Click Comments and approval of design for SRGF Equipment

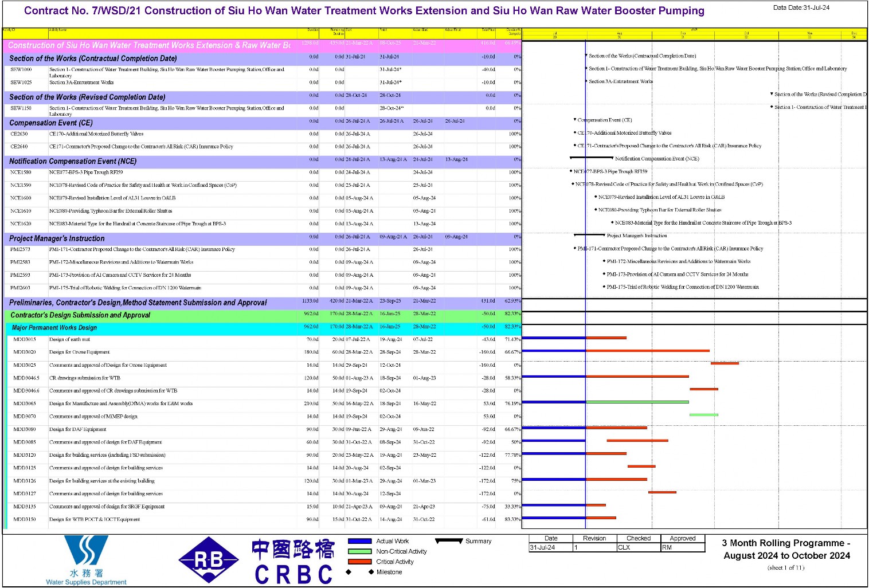(x=107, y=507)
